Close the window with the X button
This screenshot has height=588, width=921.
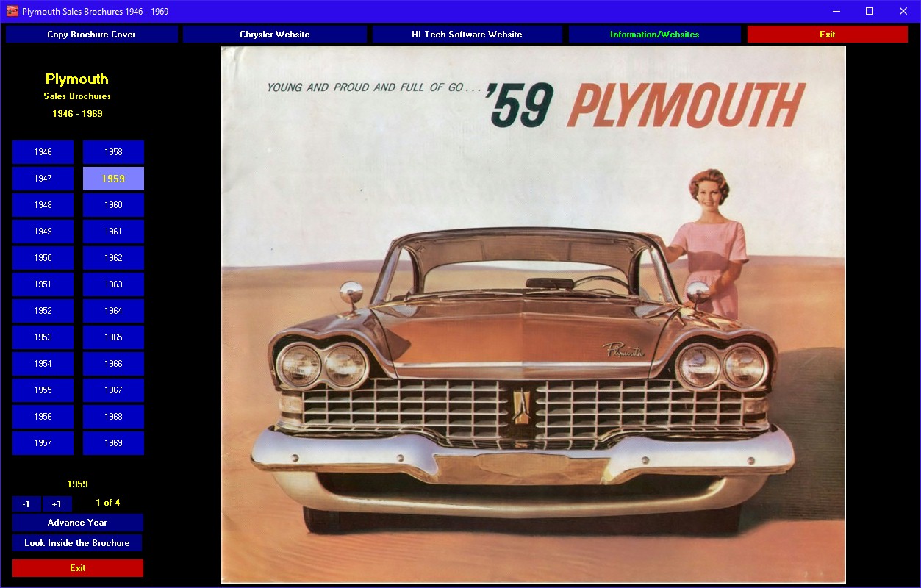click(903, 11)
